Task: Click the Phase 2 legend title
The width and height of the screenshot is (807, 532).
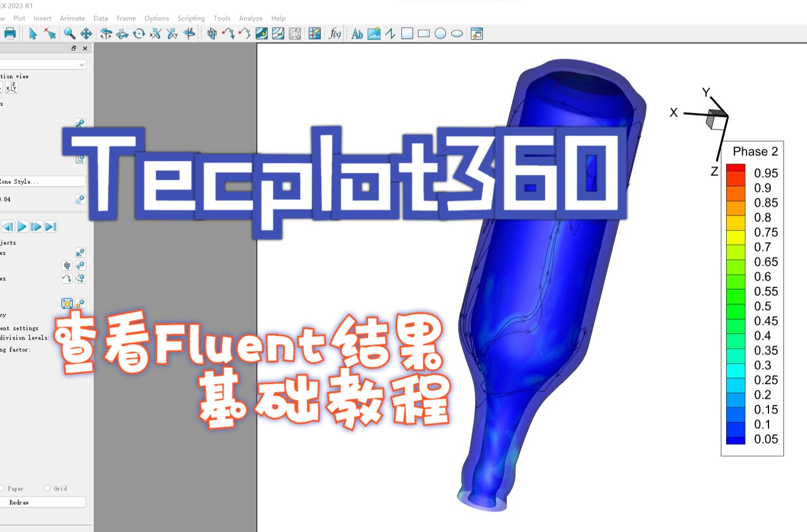Action: point(755,151)
